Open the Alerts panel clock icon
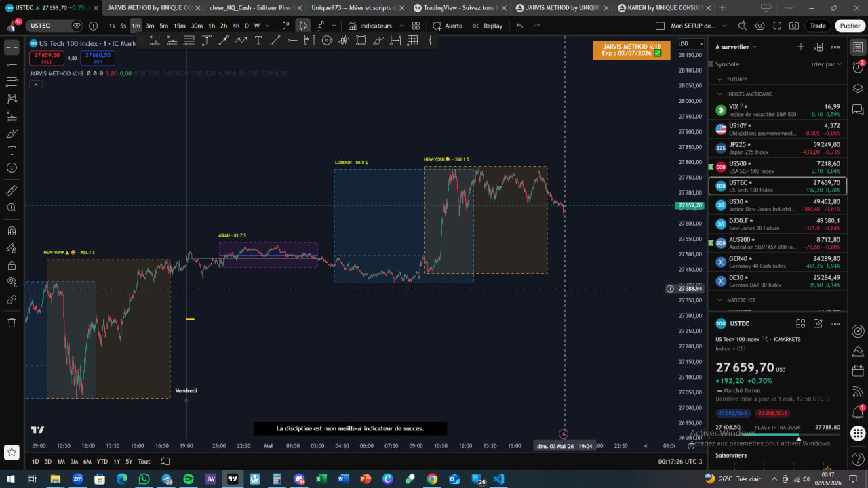This screenshot has width=868, height=488. pos(858,67)
